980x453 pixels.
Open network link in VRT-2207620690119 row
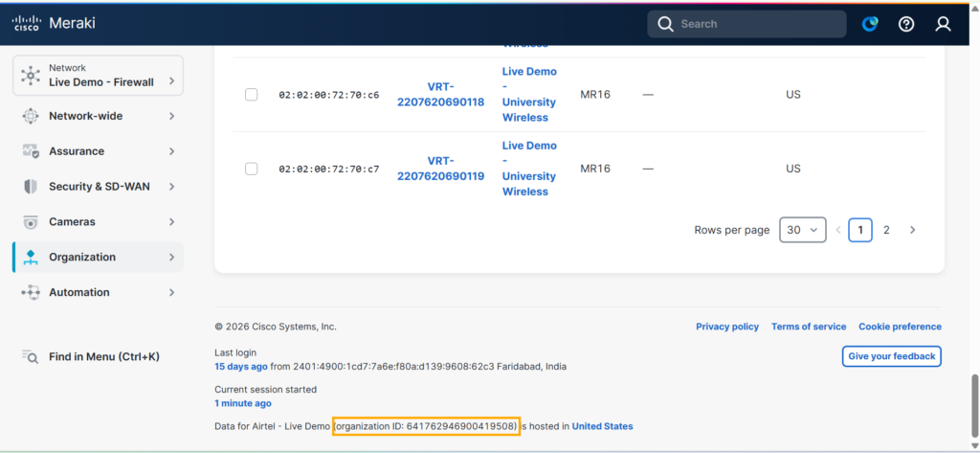point(528,169)
